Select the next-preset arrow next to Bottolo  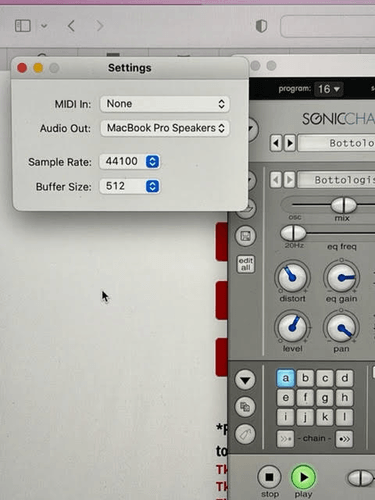coord(289,143)
